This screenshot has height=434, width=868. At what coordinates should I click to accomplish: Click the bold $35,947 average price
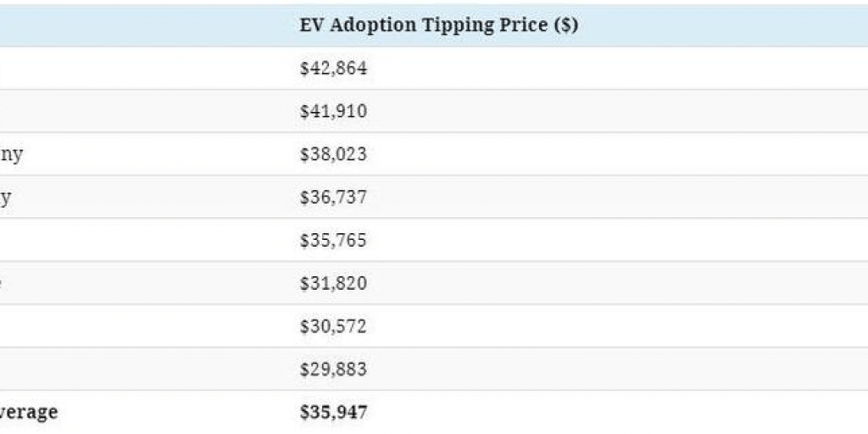pyautogui.click(x=333, y=413)
